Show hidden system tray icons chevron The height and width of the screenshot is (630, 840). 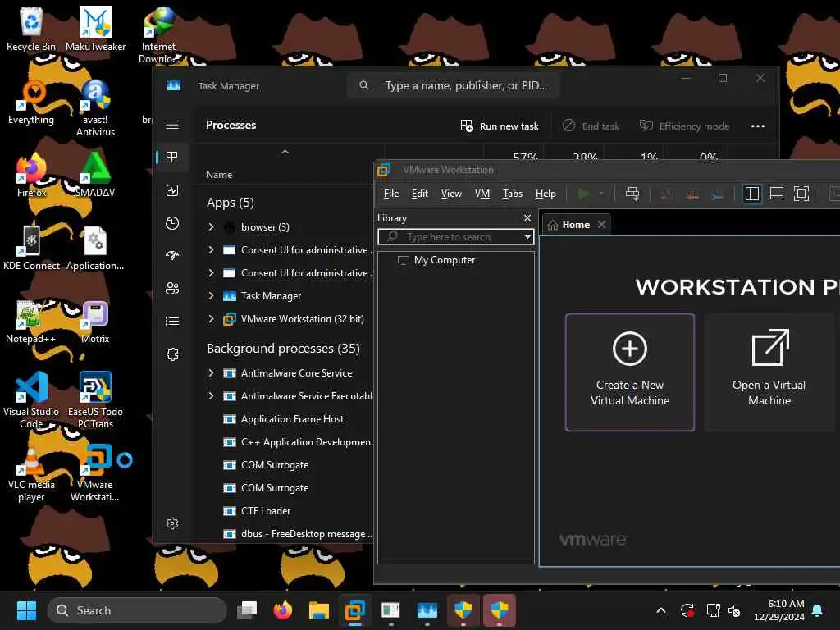(x=661, y=610)
